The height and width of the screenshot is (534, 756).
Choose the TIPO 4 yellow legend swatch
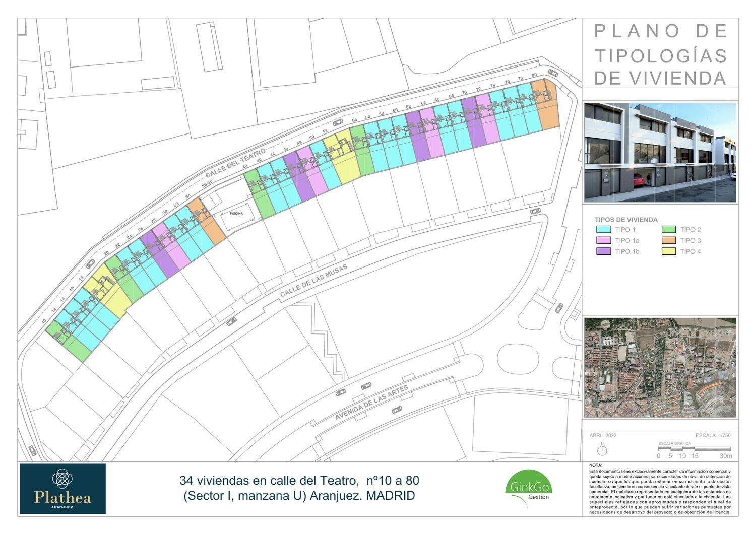point(668,251)
